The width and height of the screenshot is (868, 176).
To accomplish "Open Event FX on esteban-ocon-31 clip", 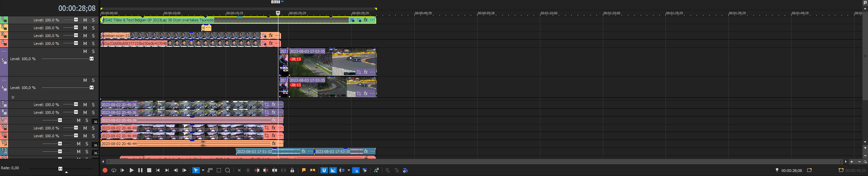I will 271,35.
